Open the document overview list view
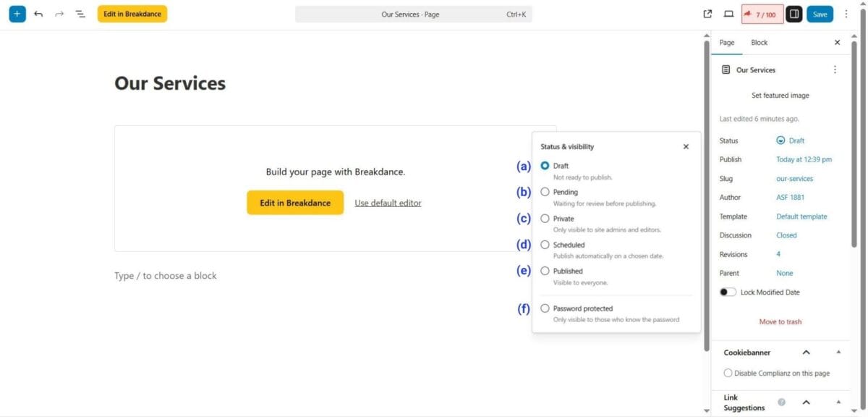The image size is (868, 417). (x=80, y=14)
